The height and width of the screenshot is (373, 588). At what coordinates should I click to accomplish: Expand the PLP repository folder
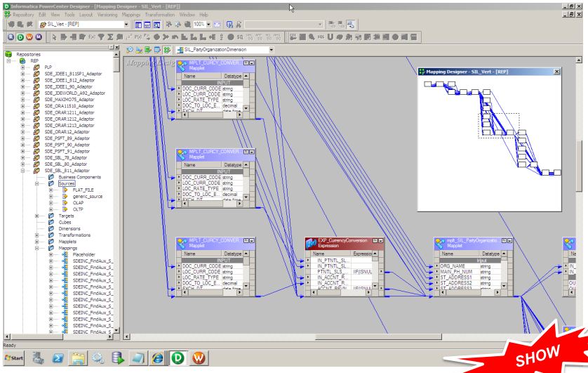(22, 67)
